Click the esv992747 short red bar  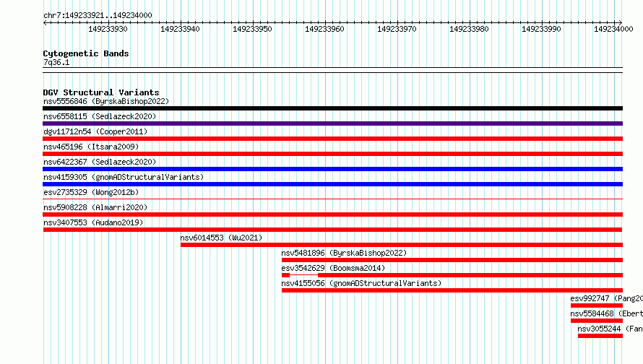[597, 305]
